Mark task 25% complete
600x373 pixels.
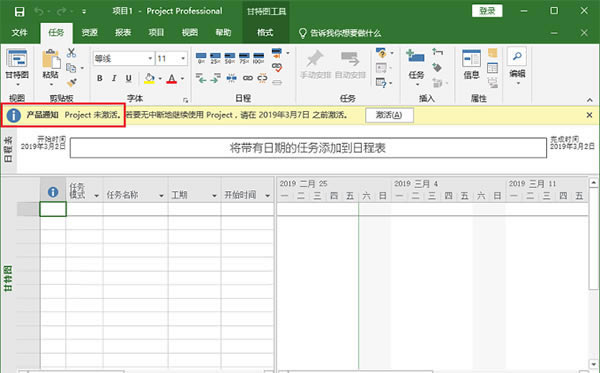215,58
